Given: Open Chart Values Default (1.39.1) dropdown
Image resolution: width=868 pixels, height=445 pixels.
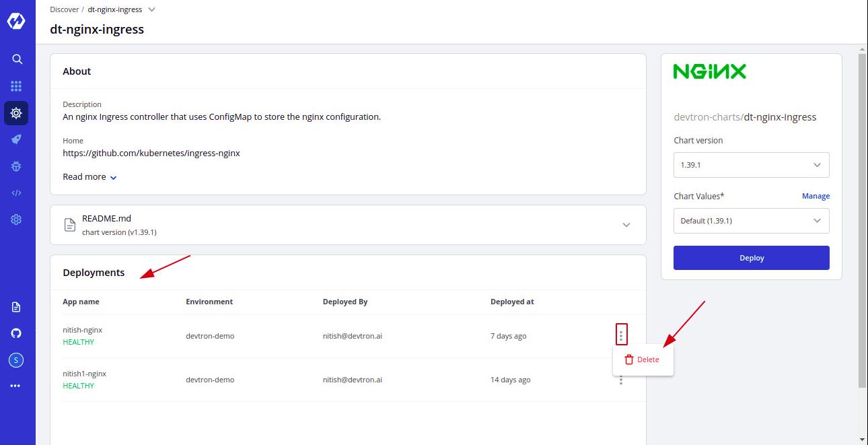Looking at the screenshot, I should [751, 221].
